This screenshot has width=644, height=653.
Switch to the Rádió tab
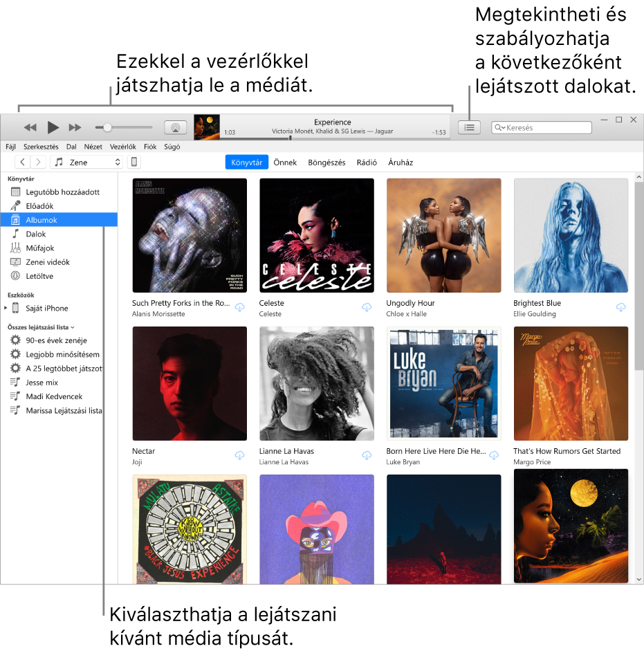pos(367,163)
